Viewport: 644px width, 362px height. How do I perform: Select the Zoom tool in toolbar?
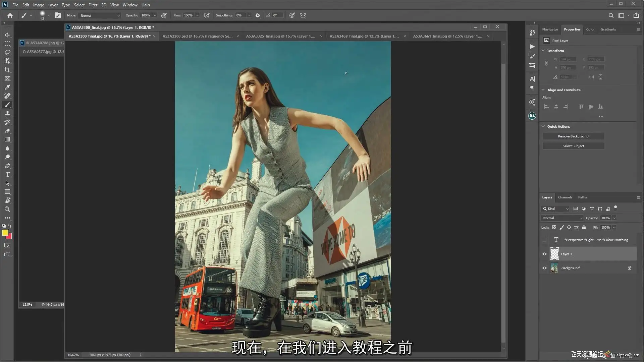point(7,209)
